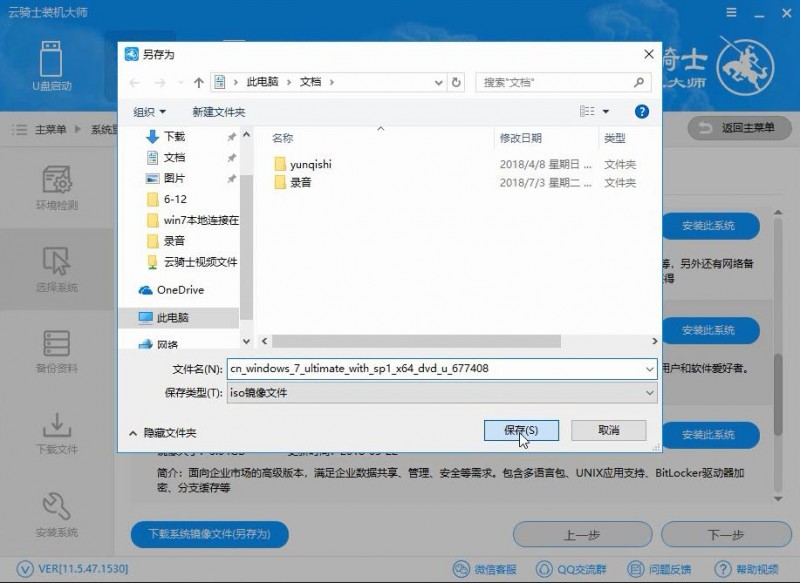
Task: Select OneDrive in navigation pane
Action: pos(172,290)
